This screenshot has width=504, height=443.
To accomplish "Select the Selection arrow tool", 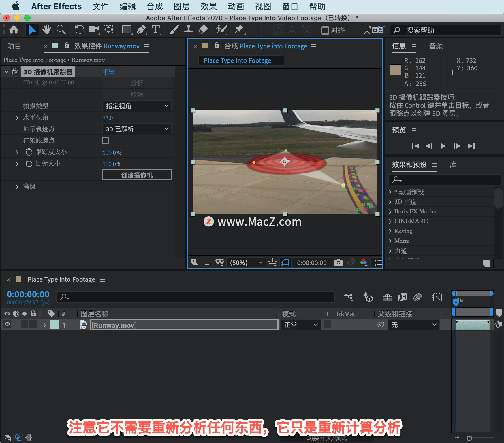I will click(x=32, y=30).
